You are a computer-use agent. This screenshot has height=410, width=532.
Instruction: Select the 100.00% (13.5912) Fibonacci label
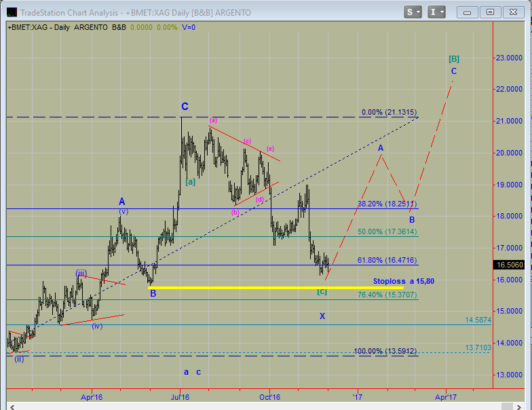pyautogui.click(x=385, y=351)
